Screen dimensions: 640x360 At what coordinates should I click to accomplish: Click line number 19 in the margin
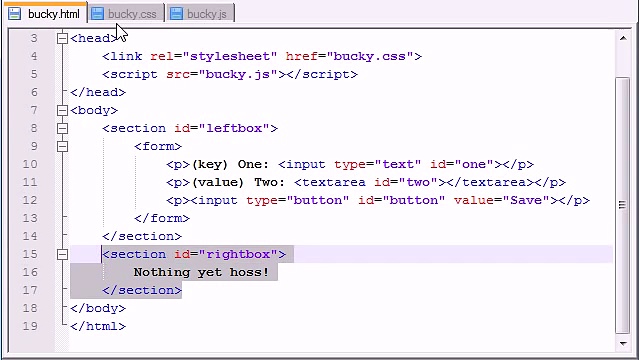(x=30, y=326)
